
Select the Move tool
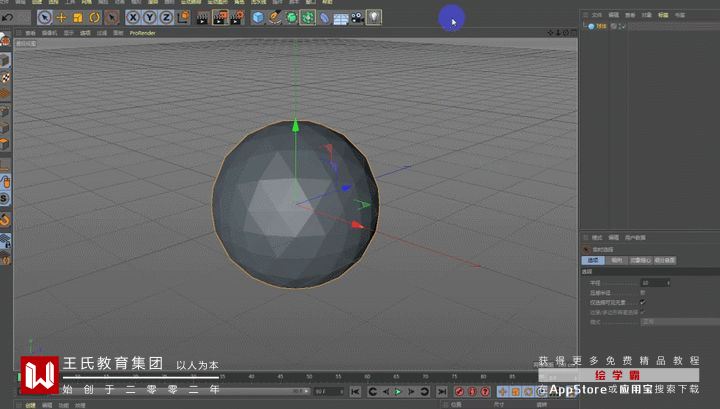tap(61, 18)
